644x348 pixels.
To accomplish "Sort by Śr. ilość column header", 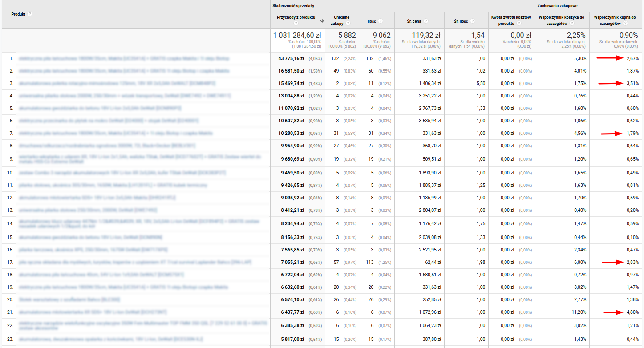I will pyautogui.click(x=462, y=21).
